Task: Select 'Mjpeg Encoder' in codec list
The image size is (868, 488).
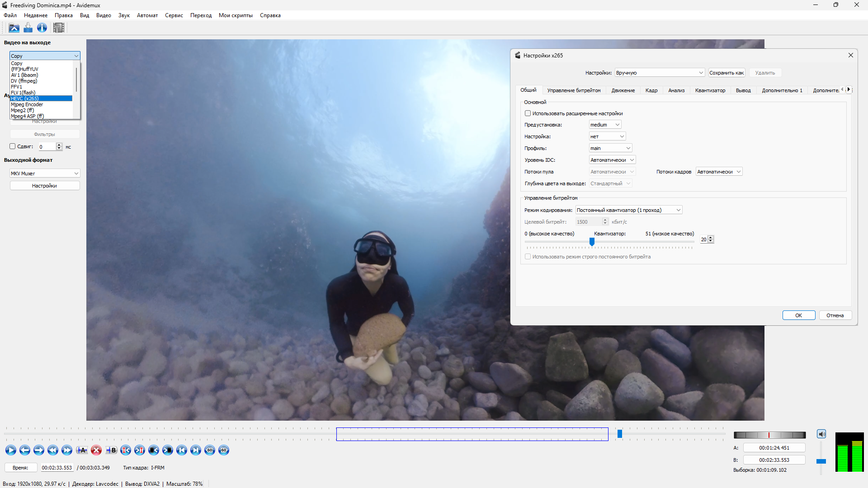Action: click(41, 104)
